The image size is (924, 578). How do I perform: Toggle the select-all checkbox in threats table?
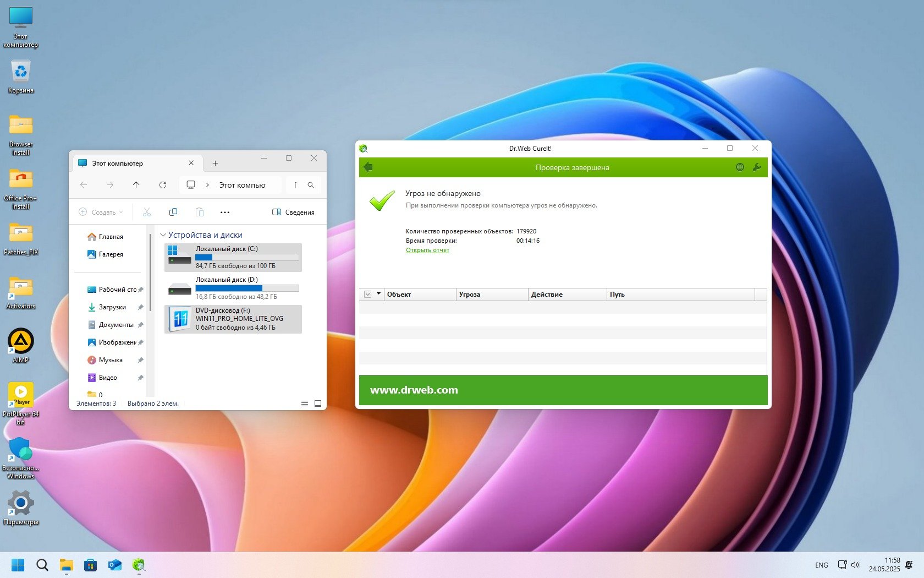(368, 295)
